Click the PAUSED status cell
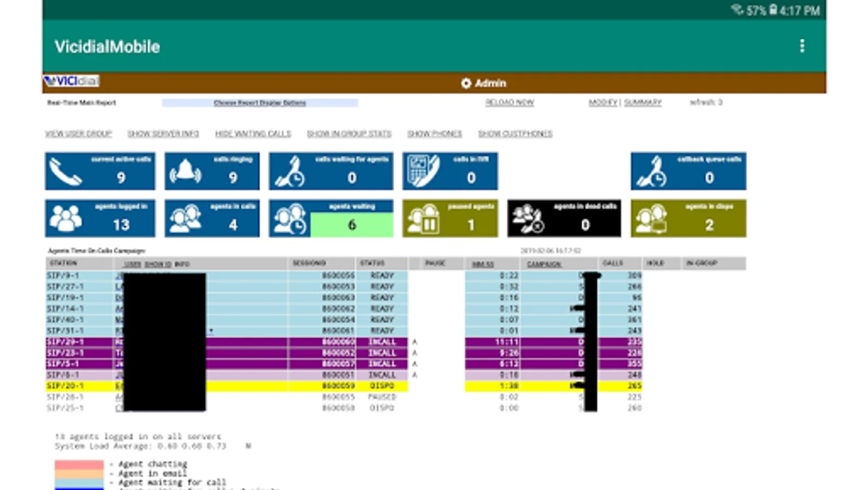This screenshot has height=490, width=868. pos(382,397)
